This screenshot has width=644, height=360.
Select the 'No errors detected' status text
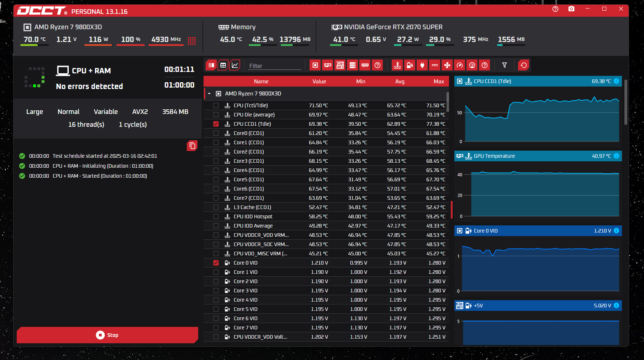[x=89, y=86]
